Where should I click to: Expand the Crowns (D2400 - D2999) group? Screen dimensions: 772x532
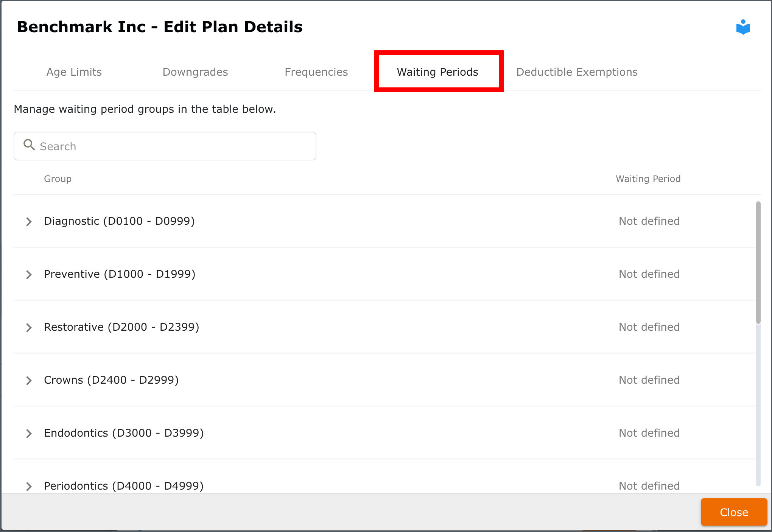(29, 381)
